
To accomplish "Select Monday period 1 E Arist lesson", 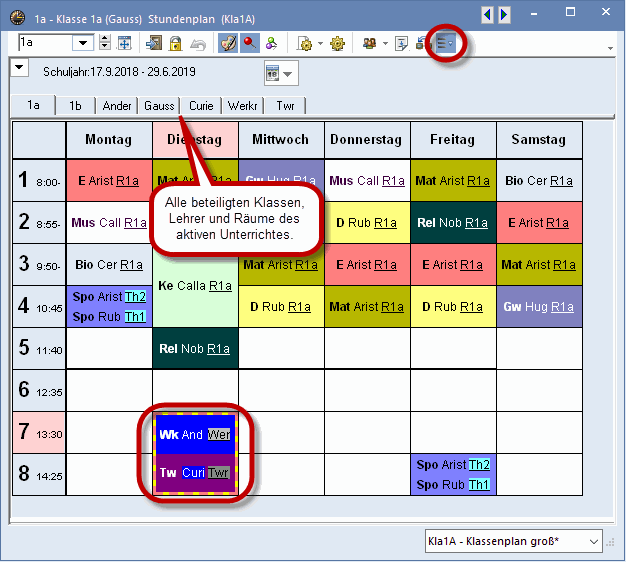I will (109, 180).
